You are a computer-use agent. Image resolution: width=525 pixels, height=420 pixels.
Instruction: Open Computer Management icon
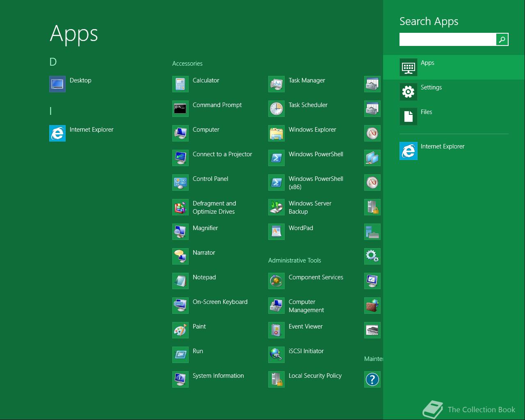click(x=276, y=306)
